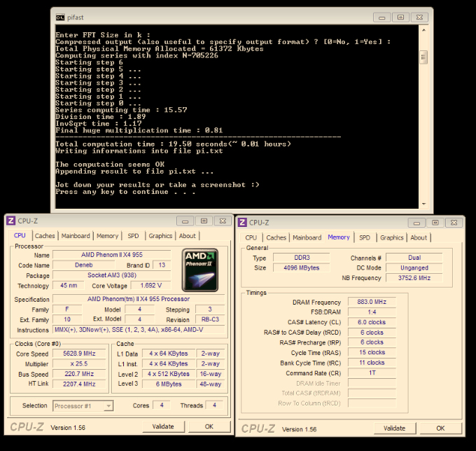The width and height of the screenshot is (476, 451).
Task: Close the left CPU-Z window
Action: tap(223, 221)
